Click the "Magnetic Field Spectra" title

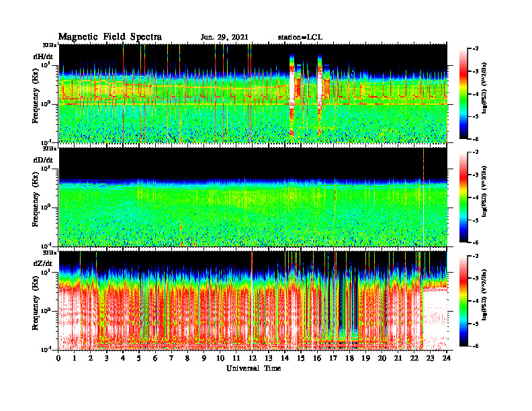pos(110,37)
